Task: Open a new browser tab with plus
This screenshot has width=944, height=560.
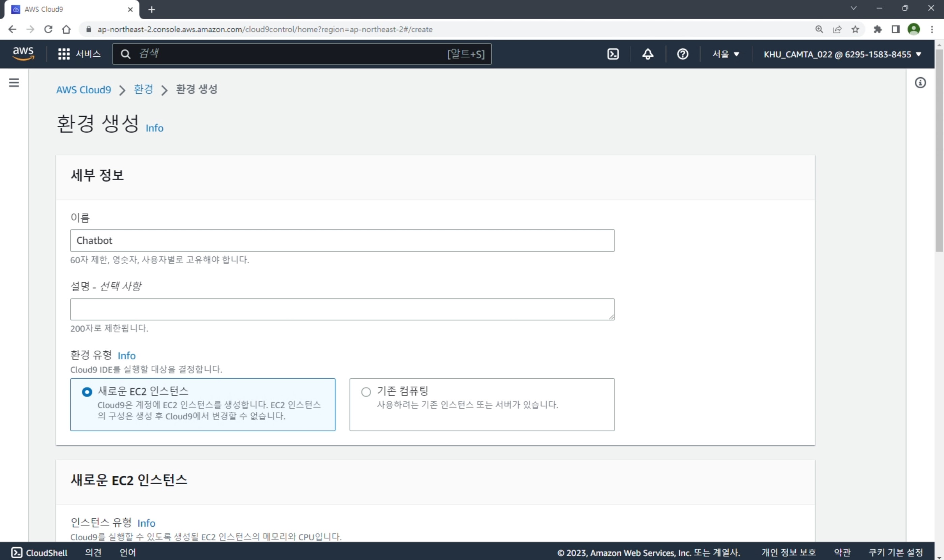Action: click(x=152, y=9)
